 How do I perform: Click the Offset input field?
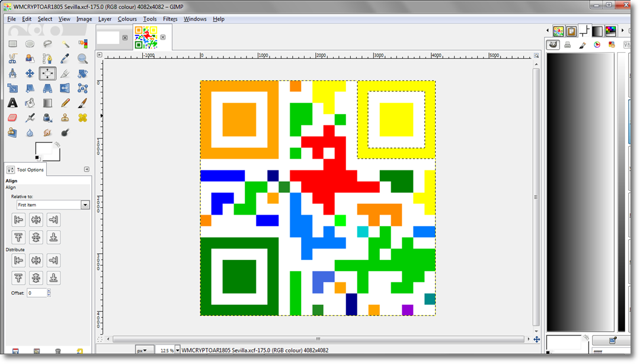tap(37, 292)
